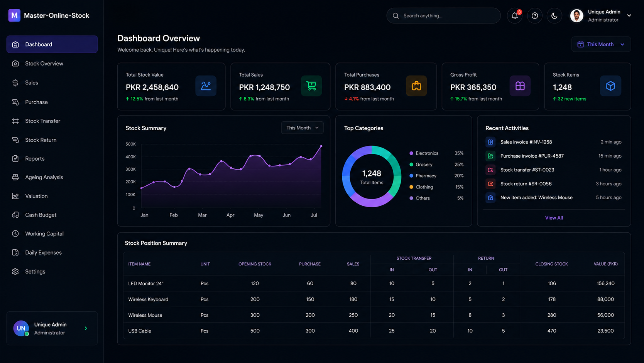Click the Total Stock Value chart icon
Viewport: 644px width, 363px height.
(206, 86)
